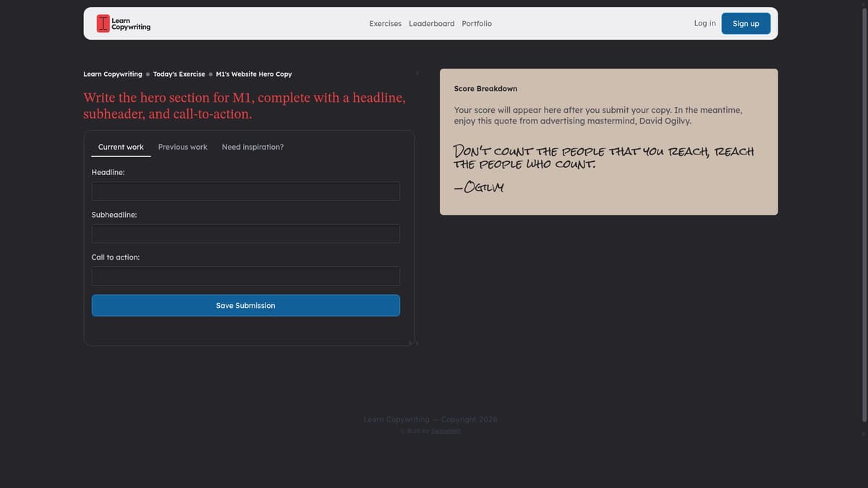Click the Headline input field
Image resolution: width=868 pixels, height=488 pixels.
tap(245, 191)
